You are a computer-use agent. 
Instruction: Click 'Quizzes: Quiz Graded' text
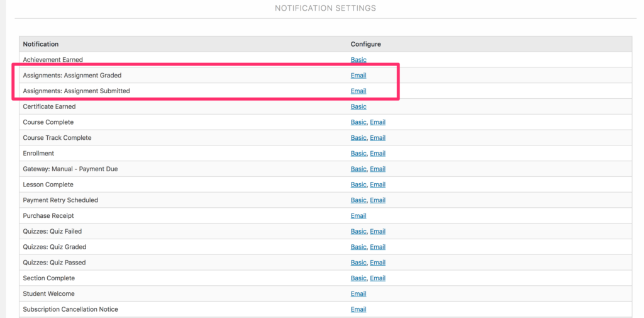click(x=55, y=247)
